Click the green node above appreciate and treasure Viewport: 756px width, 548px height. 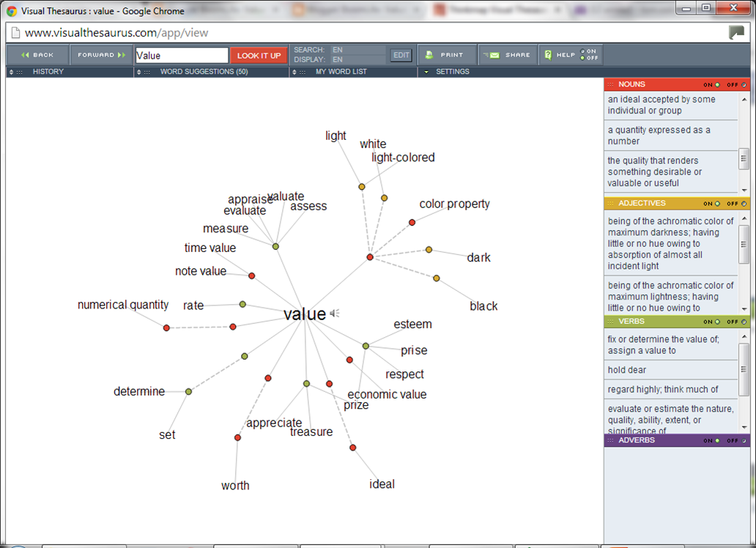pos(306,383)
